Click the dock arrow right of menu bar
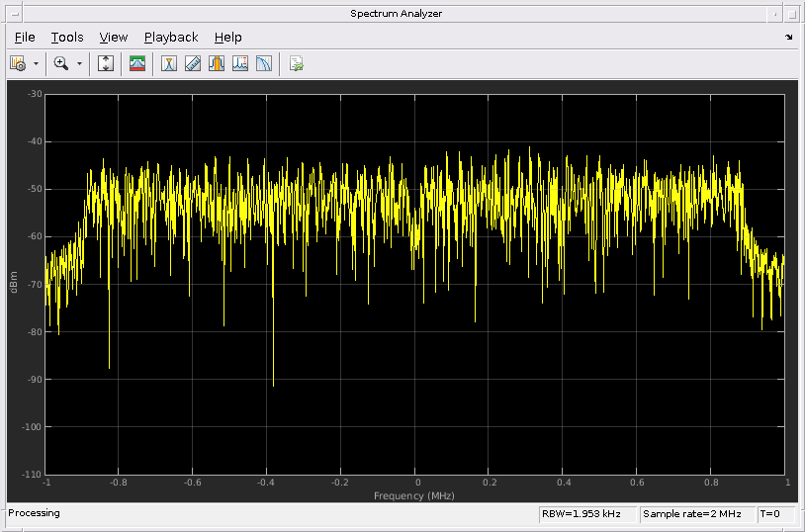The image size is (805, 532). point(788,38)
